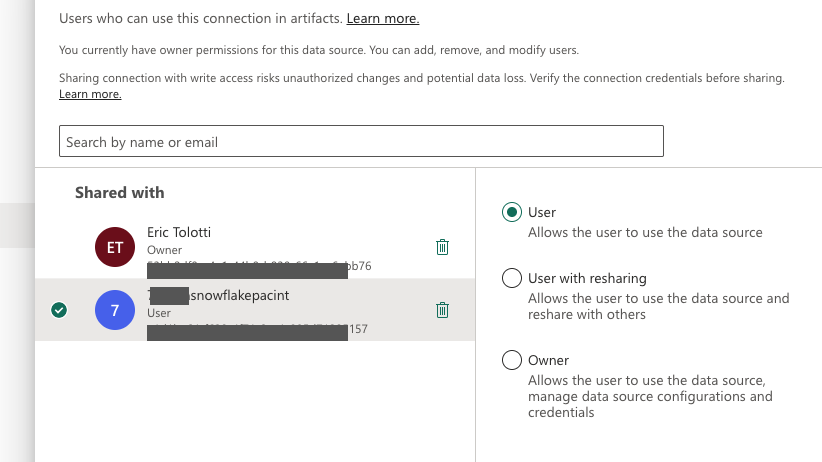Click description 'Allows the user to use the data source'
This screenshot has width=822, height=462.
(645, 232)
